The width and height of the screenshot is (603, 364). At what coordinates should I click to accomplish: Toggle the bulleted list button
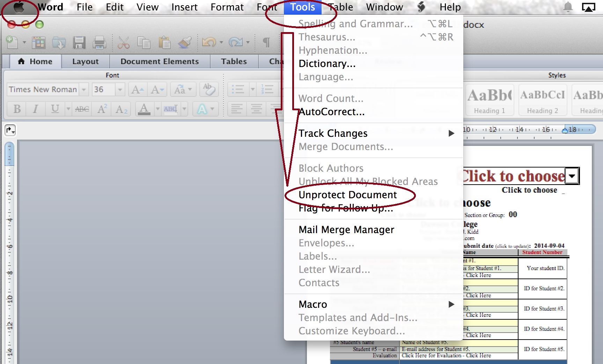[238, 90]
